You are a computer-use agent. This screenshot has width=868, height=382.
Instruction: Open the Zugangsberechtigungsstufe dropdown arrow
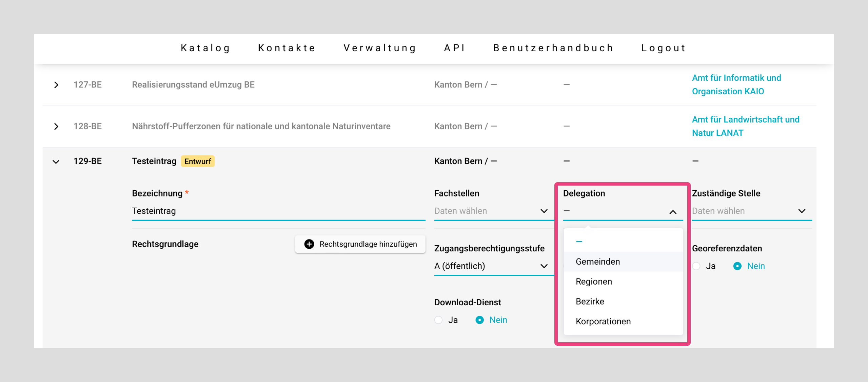(x=544, y=266)
